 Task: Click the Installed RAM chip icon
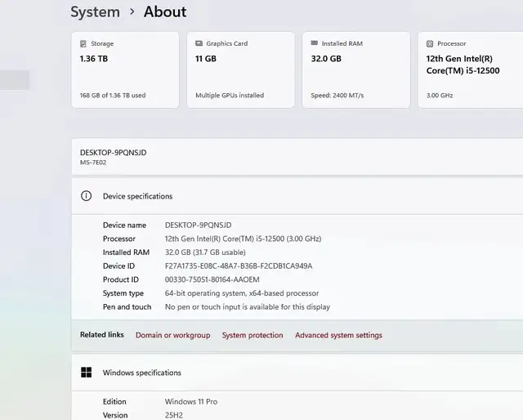314,43
